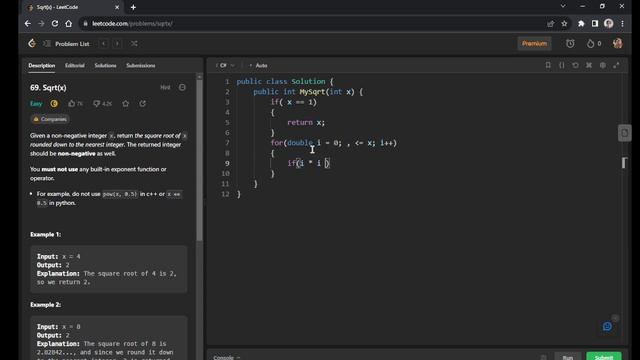This screenshot has width=640, height=360.
Task: Switch to the Editorial tab
Action: point(75,65)
